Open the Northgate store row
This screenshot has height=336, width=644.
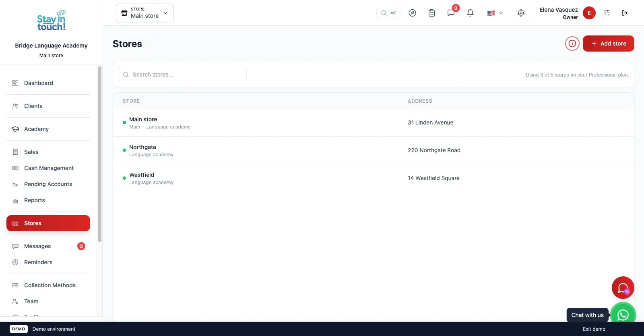coord(374,150)
